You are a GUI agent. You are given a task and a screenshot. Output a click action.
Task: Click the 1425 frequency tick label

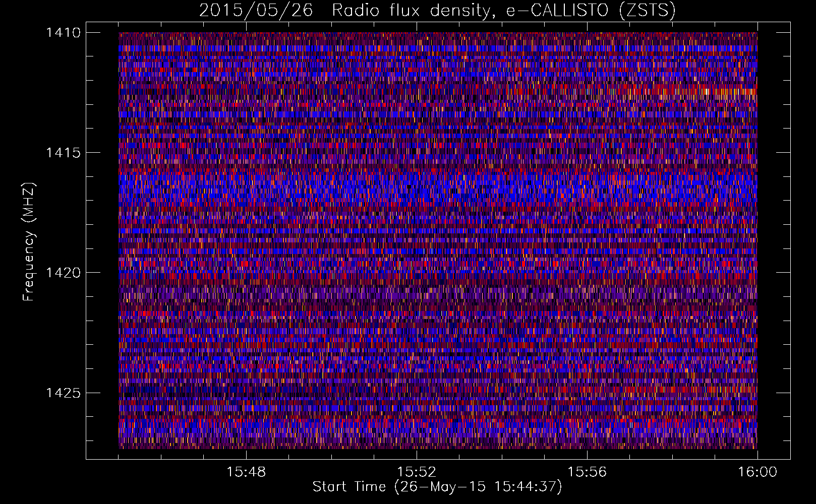[63, 393]
